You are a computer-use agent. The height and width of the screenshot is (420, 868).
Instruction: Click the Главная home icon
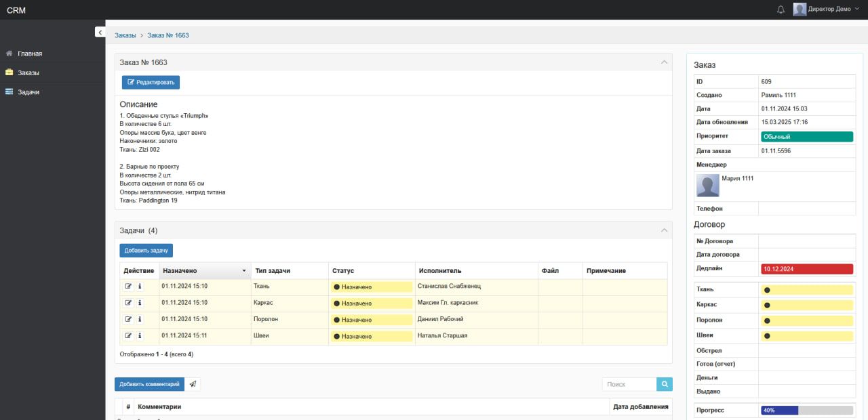click(x=9, y=53)
